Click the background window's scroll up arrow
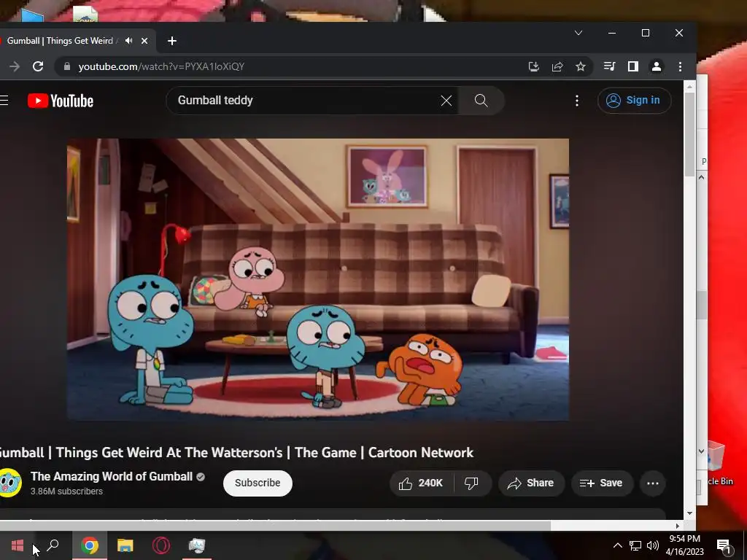 click(701, 177)
